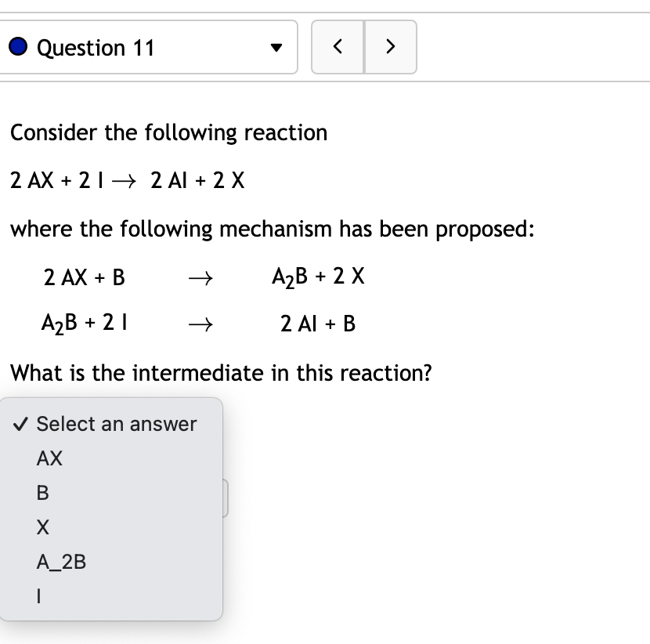The image size is (650, 644).
Task: Click the Select an answer entry
Action: pyautogui.click(x=116, y=424)
